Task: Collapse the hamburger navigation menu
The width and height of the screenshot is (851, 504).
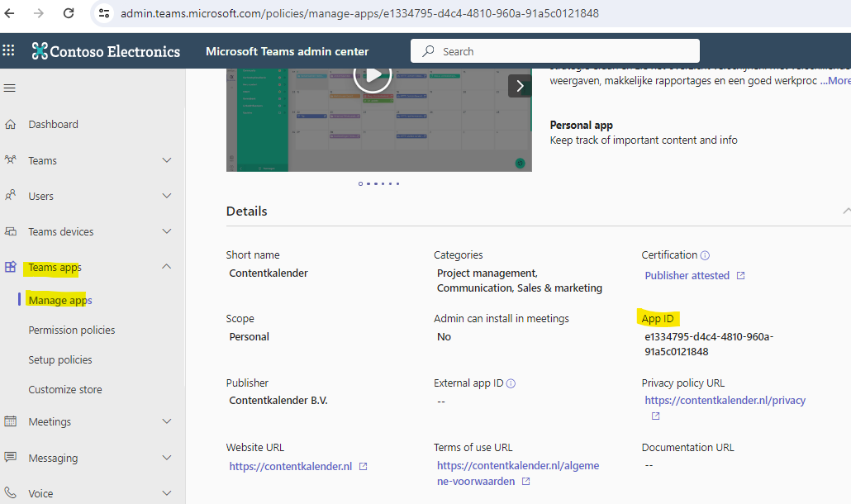Action: click(10, 88)
